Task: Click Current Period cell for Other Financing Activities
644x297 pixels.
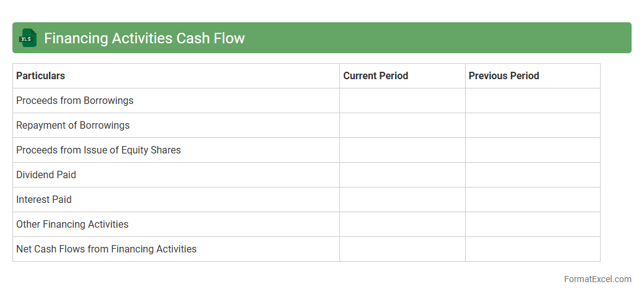Action: [402, 224]
